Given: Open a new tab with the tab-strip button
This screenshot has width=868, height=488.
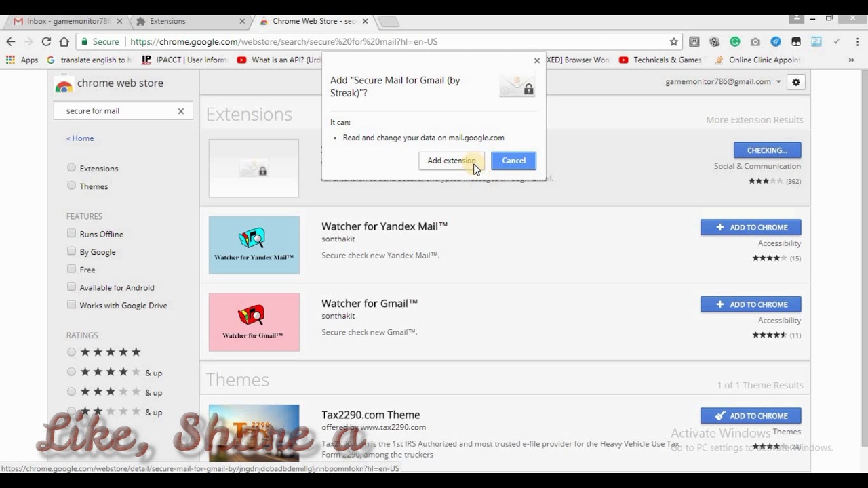Looking at the screenshot, I should tap(388, 22).
